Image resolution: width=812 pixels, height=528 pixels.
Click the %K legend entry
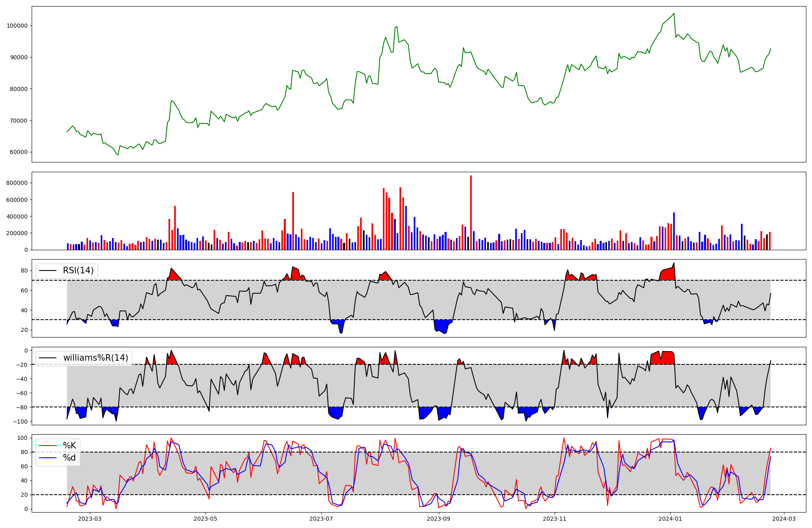[x=69, y=446]
